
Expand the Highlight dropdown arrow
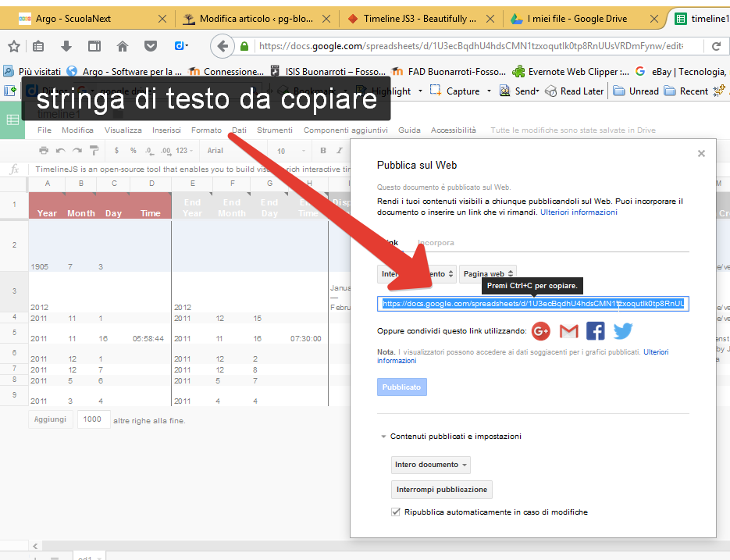[x=420, y=91]
